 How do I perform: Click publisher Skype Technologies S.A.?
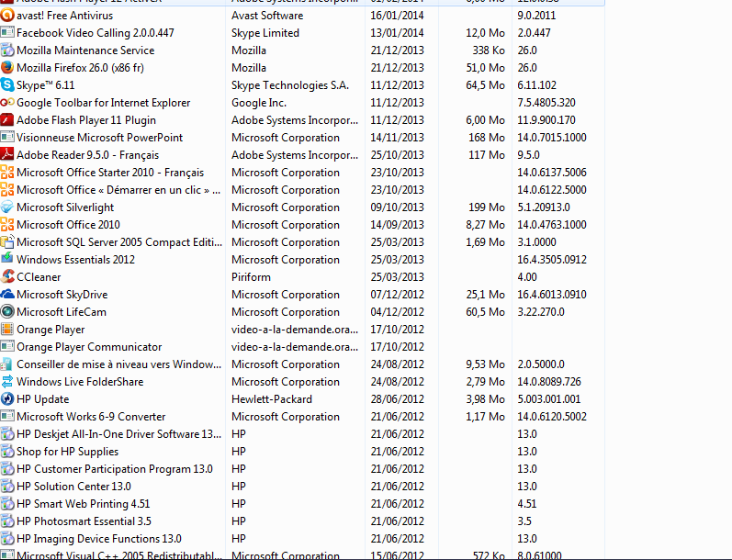point(290,85)
